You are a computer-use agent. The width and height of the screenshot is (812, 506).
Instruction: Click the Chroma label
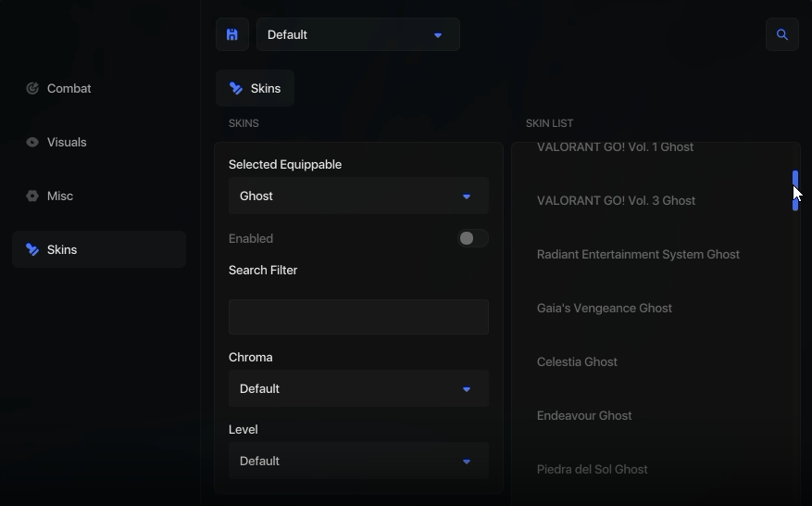pos(251,357)
